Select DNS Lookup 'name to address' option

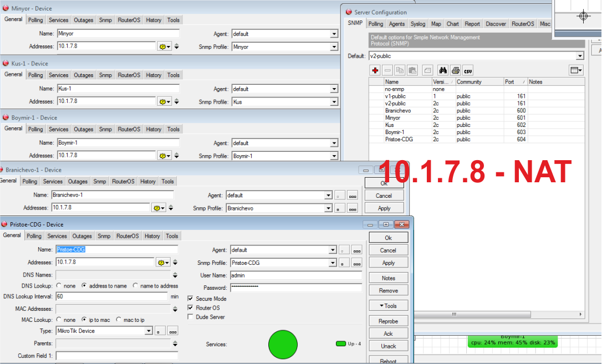pyautogui.click(x=135, y=286)
